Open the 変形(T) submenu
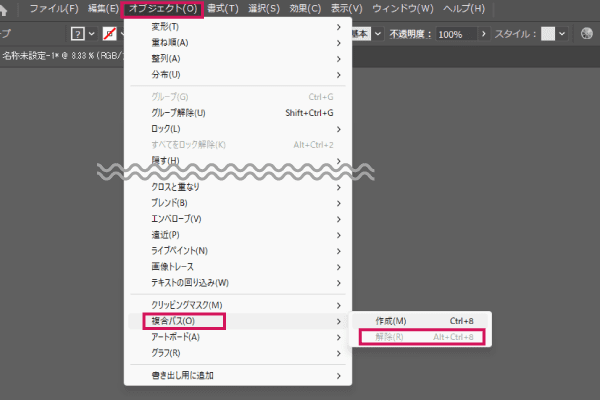 [238, 27]
